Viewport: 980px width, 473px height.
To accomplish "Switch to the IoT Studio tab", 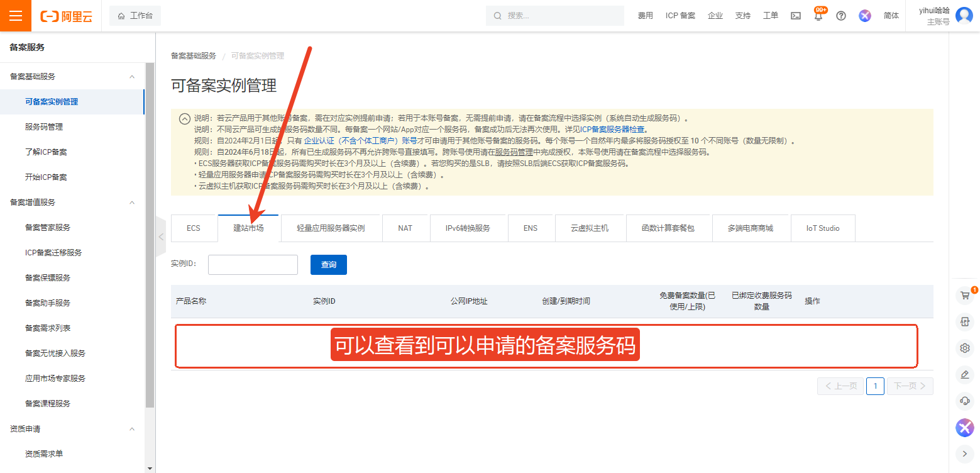I will click(823, 228).
